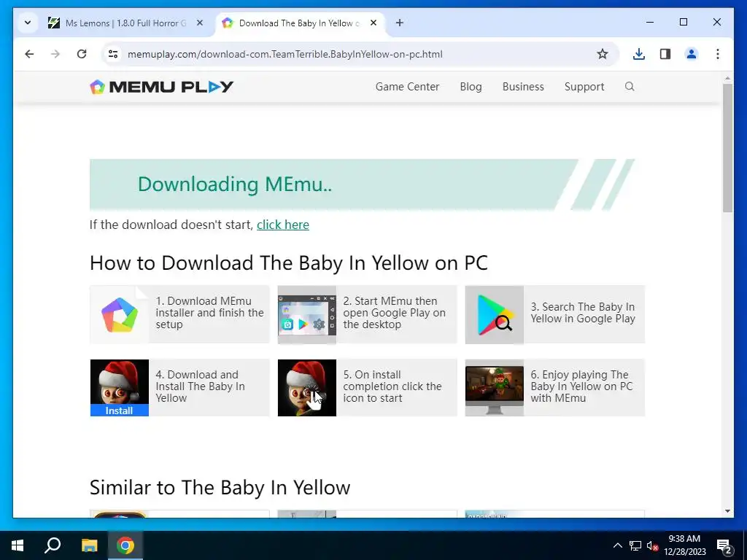Screen dimensions: 747x560
Task: Open the notification center icon
Action: (724, 546)
